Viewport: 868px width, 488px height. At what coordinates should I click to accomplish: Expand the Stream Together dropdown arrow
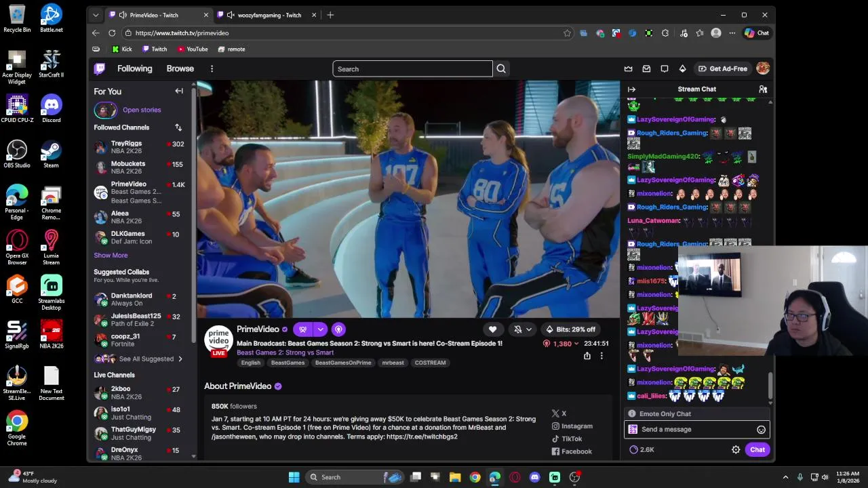[x=320, y=329]
